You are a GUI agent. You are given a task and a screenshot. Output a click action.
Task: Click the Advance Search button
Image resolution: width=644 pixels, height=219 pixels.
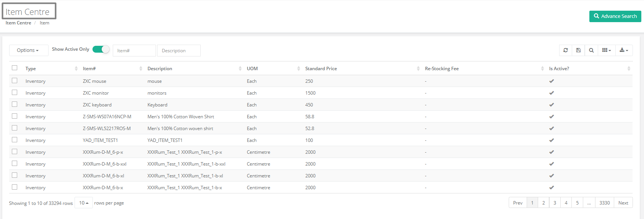[615, 16]
